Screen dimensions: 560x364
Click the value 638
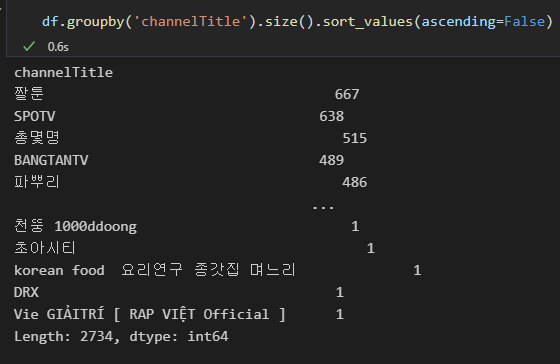pos(331,116)
